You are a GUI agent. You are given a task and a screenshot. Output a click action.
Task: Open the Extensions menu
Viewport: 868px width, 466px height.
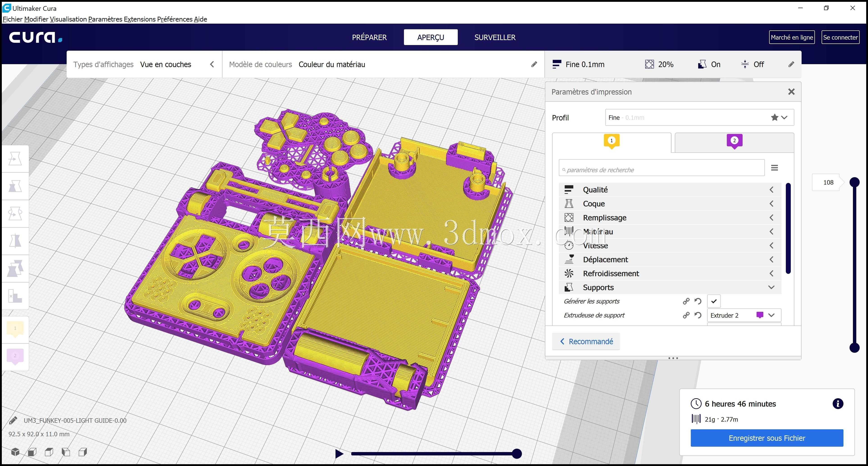tap(140, 19)
